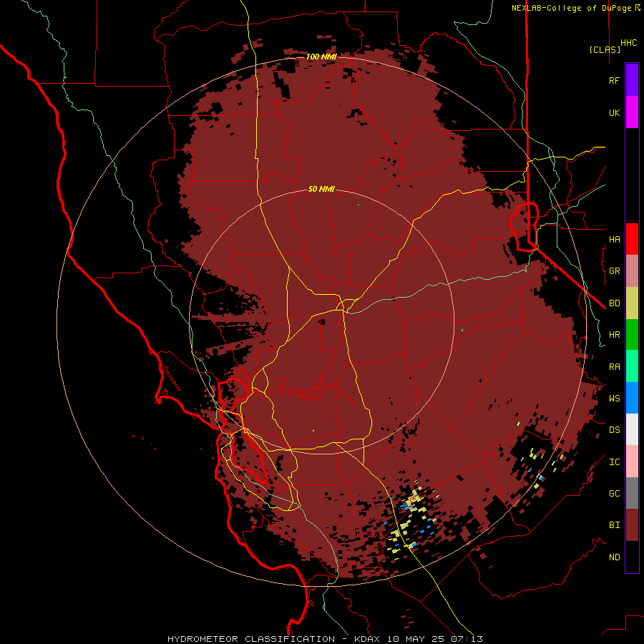The image size is (644, 644).
Task: Click the "RA" legend label
Action: (614, 367)
